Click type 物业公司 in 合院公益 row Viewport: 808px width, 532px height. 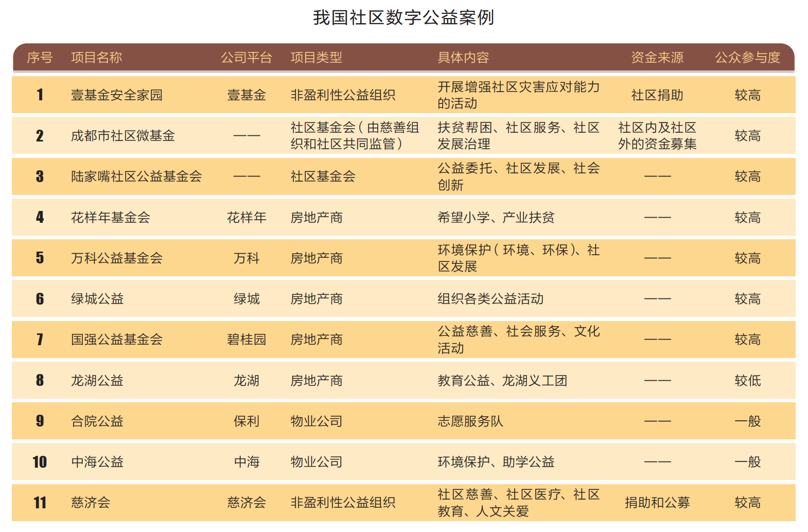[x=317, y=421]
